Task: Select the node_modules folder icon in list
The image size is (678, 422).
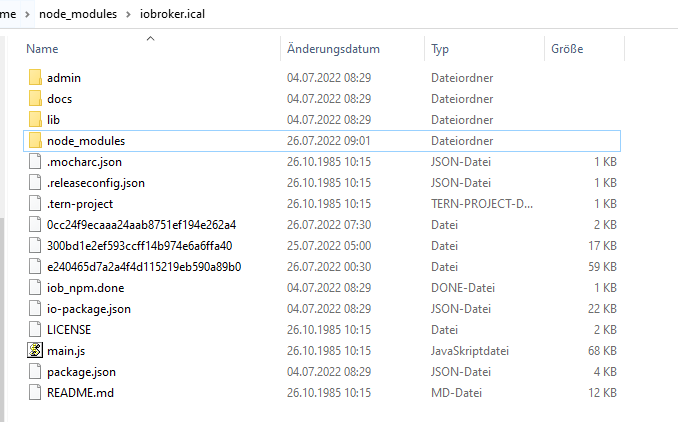Action: click(35, 141)
